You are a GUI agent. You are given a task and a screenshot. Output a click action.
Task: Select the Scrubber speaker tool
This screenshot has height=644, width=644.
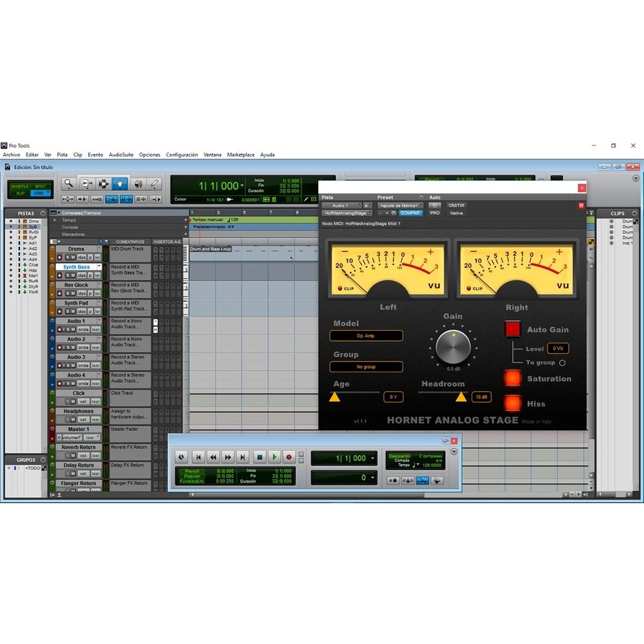coord(138,184)
